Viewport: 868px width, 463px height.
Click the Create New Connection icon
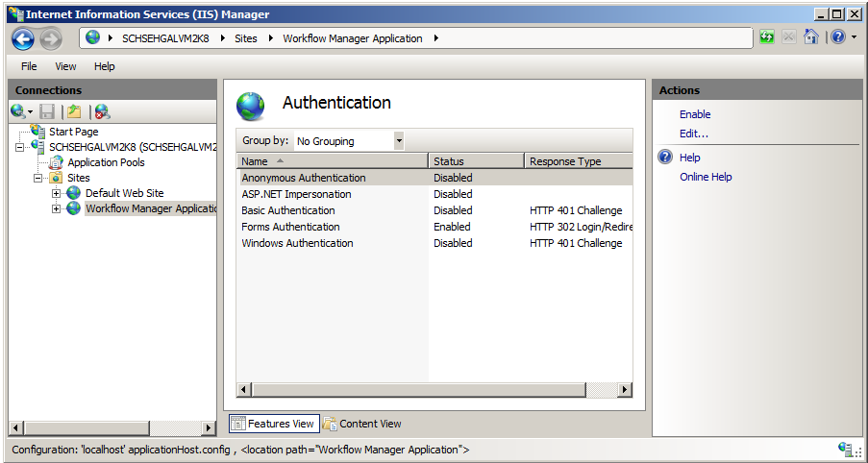click(x=18, y=111)
